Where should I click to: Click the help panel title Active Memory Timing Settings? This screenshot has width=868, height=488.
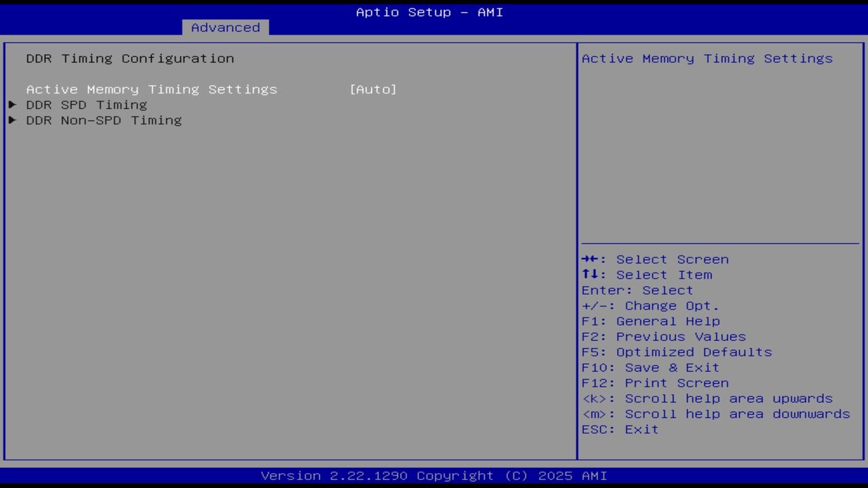(707, 58)
